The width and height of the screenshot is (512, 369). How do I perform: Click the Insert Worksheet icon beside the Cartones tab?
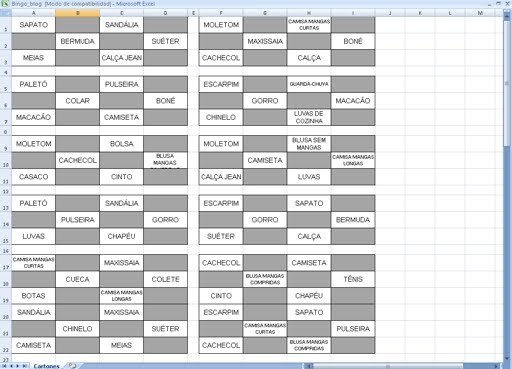click(x=72, y=366)
